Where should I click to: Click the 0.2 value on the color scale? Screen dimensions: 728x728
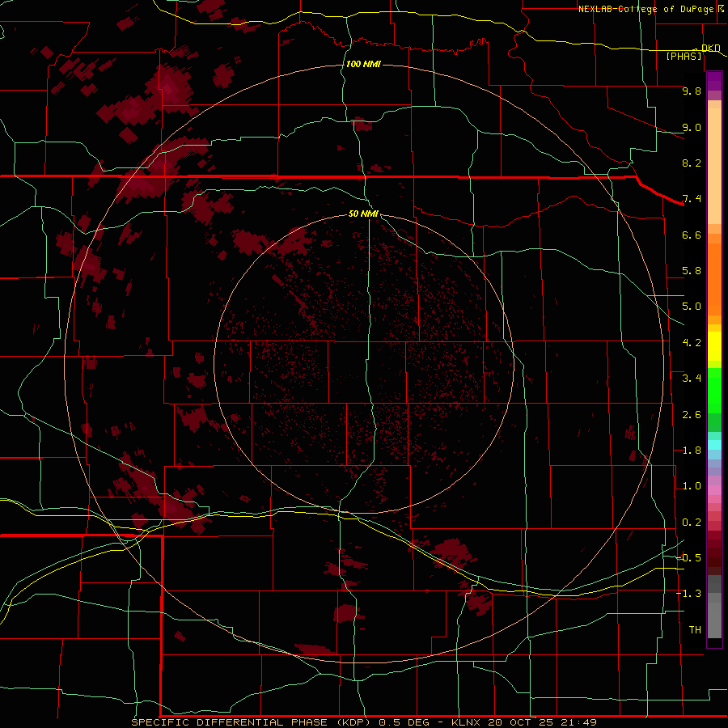tap(692, 523)
